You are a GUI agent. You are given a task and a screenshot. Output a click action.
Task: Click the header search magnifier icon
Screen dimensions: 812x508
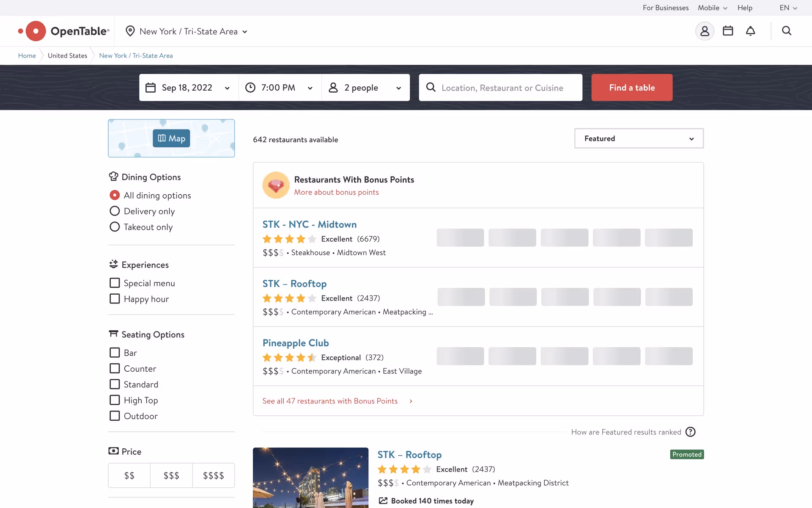pyautogui.click(x=786, y=31)
